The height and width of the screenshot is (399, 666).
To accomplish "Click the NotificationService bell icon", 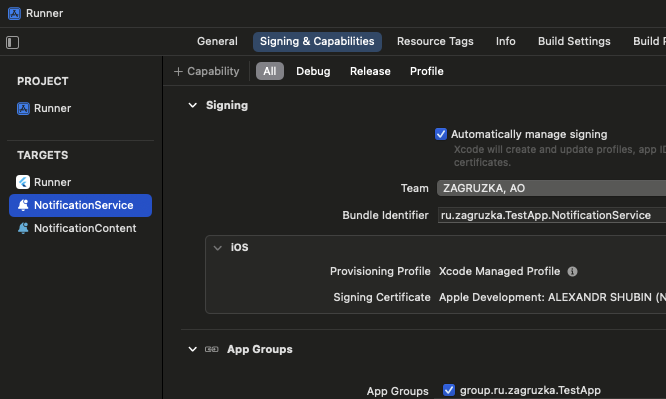I will tap(23, 205).
